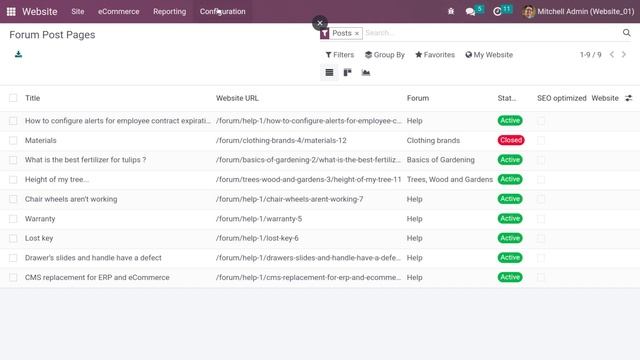
Task: Open the Lost key post row
Action: point(39,238)
